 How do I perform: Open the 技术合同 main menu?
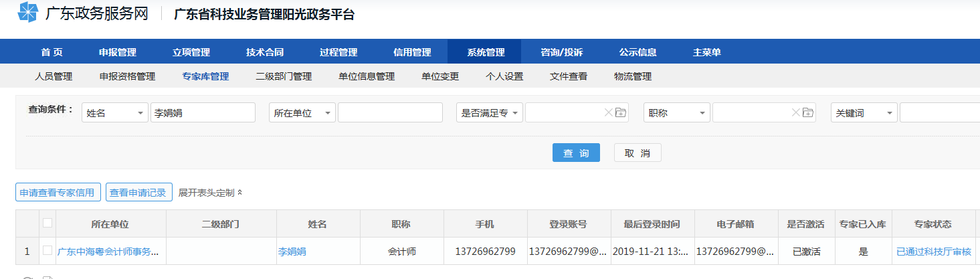(265, 52)
